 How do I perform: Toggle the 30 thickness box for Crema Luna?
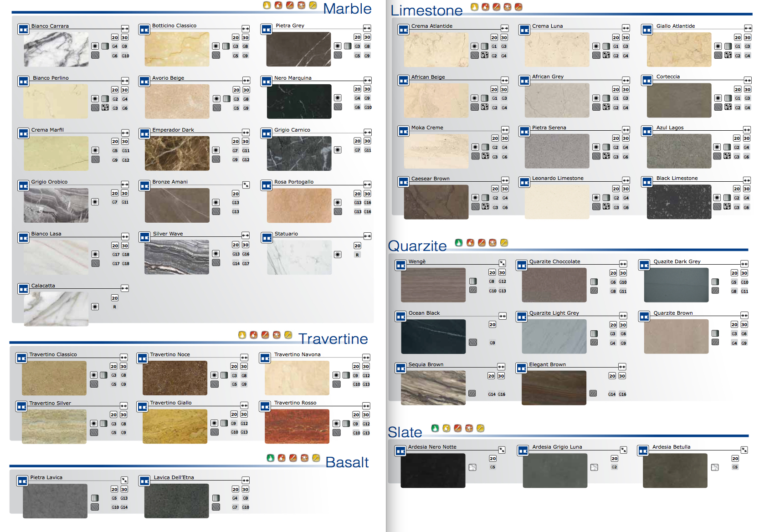(x=626, y=37)
